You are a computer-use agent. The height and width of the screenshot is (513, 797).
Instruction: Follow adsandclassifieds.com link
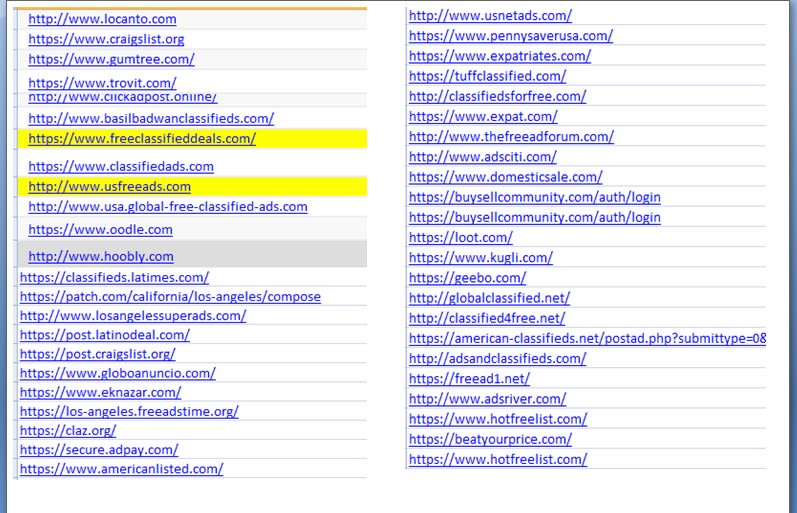pos(497,358)
